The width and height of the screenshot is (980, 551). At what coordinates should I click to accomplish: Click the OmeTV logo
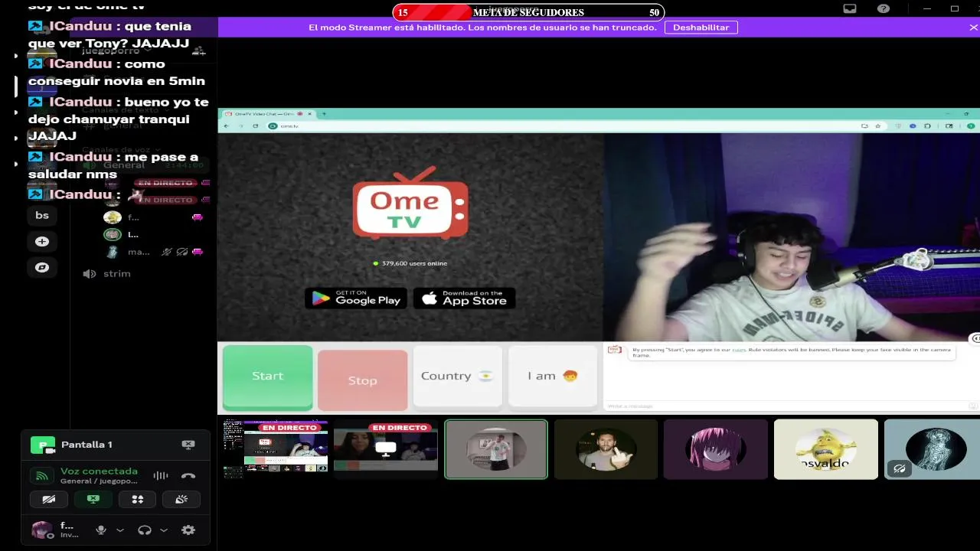coord(410,204)
